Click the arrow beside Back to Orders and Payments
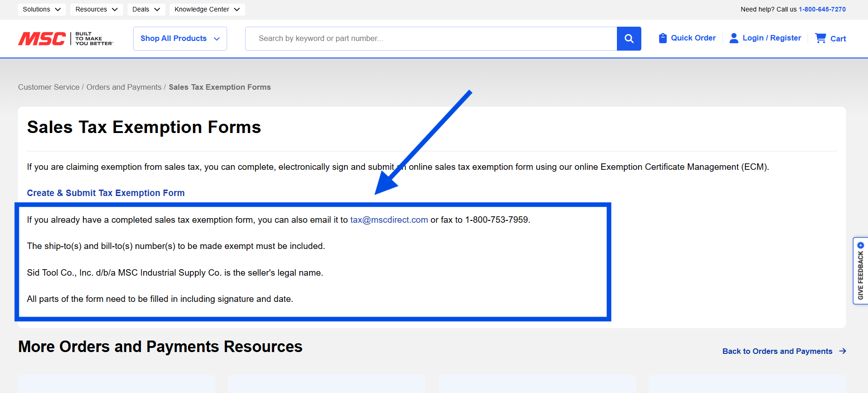The width and height of the screenshot is (868, 393). pos(843,351)
